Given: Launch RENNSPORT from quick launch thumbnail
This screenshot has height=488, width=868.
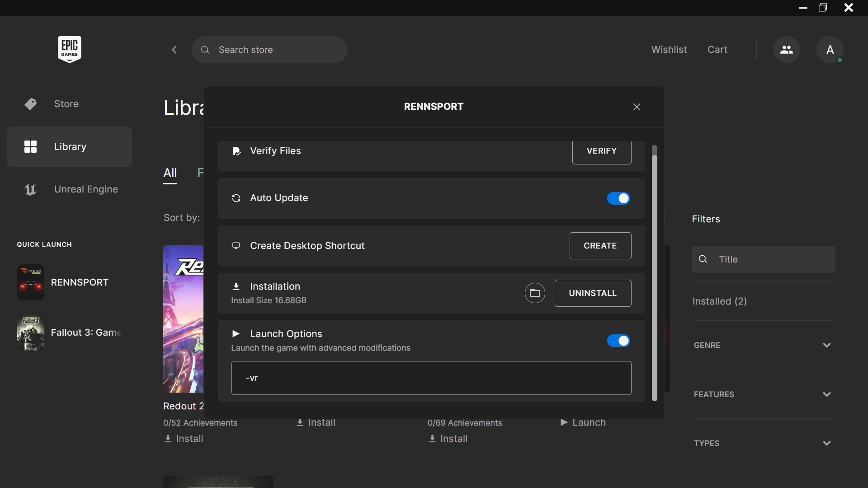Looking at the screenshot, I should pyautogui.click(x=31, y=282).
